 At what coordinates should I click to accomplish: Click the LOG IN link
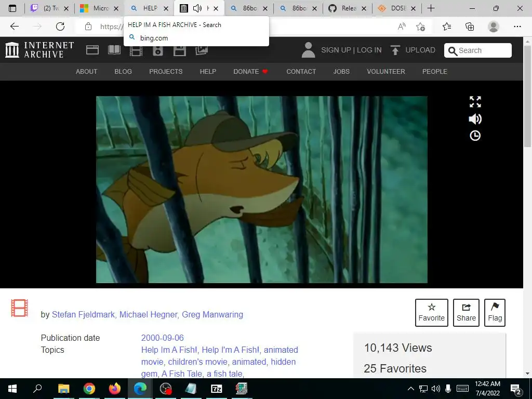[x=369, y=50]
